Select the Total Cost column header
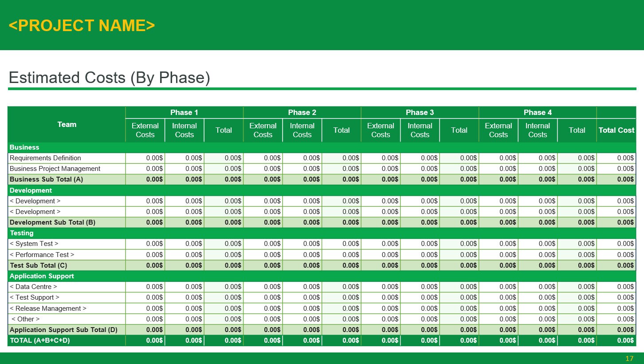The image size is (644, 364). pyautogui.click(x=617, y=130)
